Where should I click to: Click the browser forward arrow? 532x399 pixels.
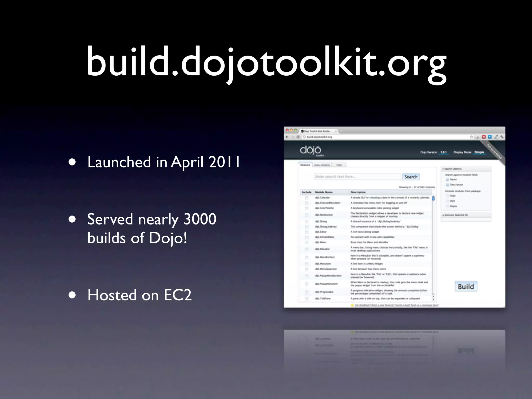tap(293, 137)
